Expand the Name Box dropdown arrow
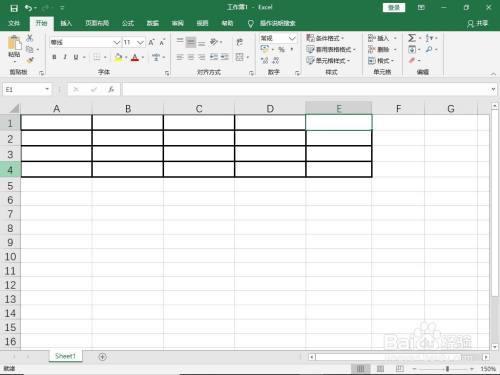The width and height of the screenshot is (500, 375). coord(47,89)
